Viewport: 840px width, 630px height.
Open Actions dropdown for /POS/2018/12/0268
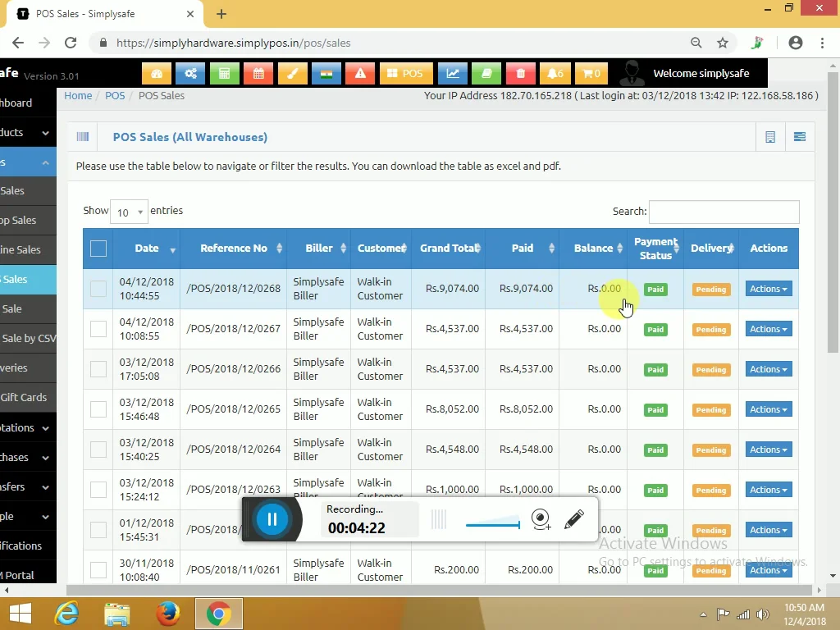769,289
